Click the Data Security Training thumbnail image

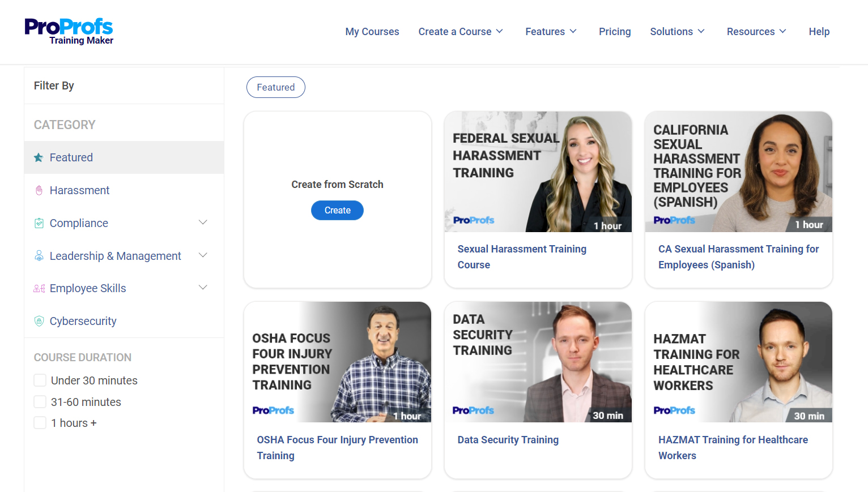(538, 362)
